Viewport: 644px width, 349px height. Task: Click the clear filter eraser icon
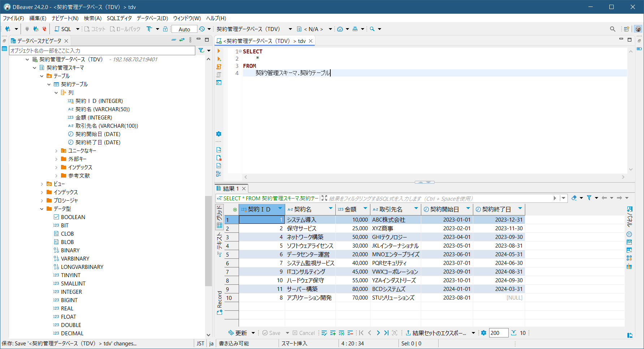click(574, 198)
